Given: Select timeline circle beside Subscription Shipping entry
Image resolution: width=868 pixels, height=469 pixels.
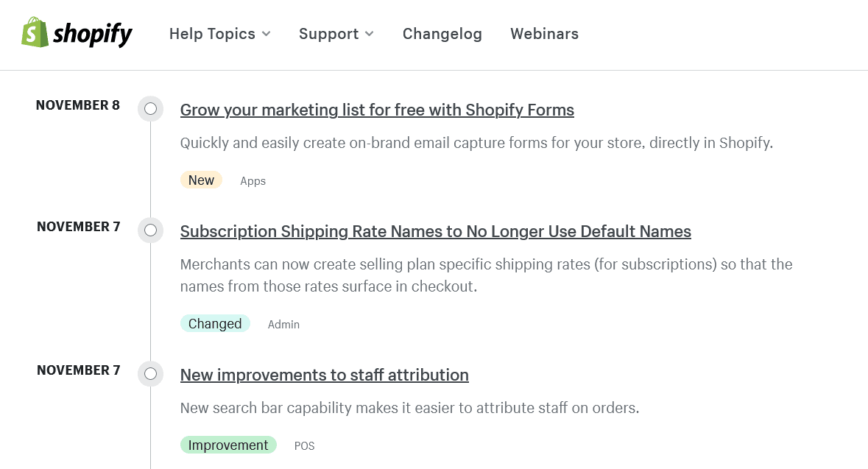Looking at the screenshot, I should pyautogui.click(x=150, y=230).
